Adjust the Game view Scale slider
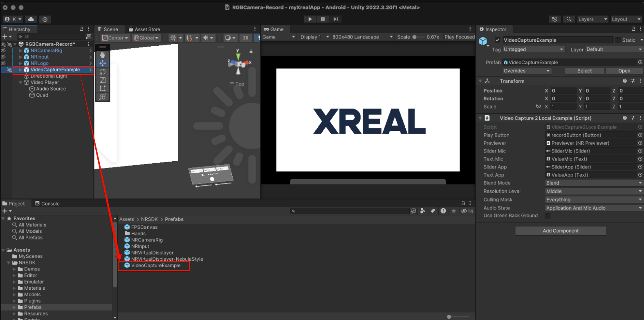This screenshot has width=644, height=320. [417, 37]
